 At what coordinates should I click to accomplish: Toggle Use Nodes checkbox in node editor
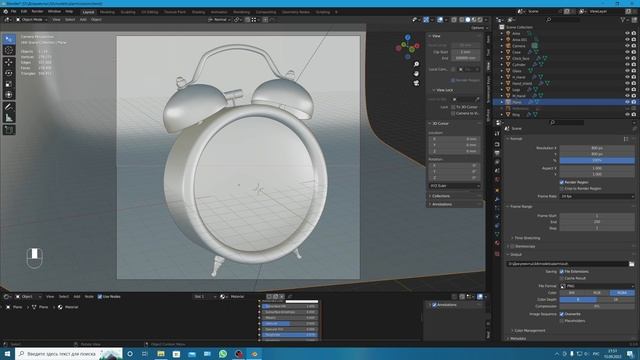(100, 297)
